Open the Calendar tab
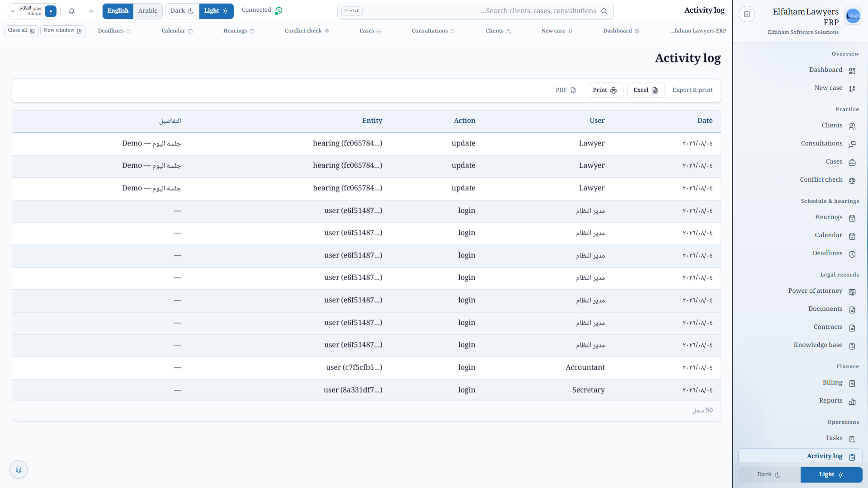 pyautogui.click(x=177, y=31)
